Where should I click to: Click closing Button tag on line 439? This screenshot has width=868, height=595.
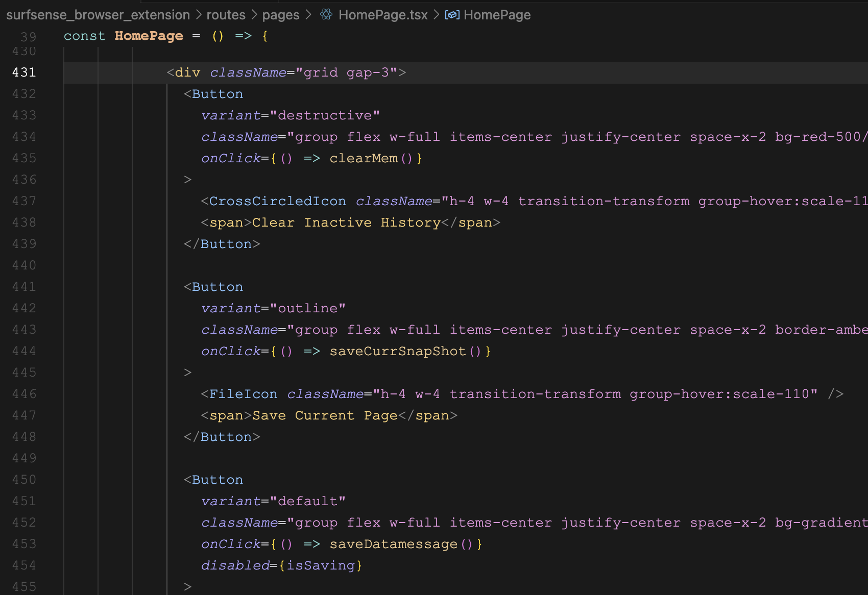coord(222,244)
